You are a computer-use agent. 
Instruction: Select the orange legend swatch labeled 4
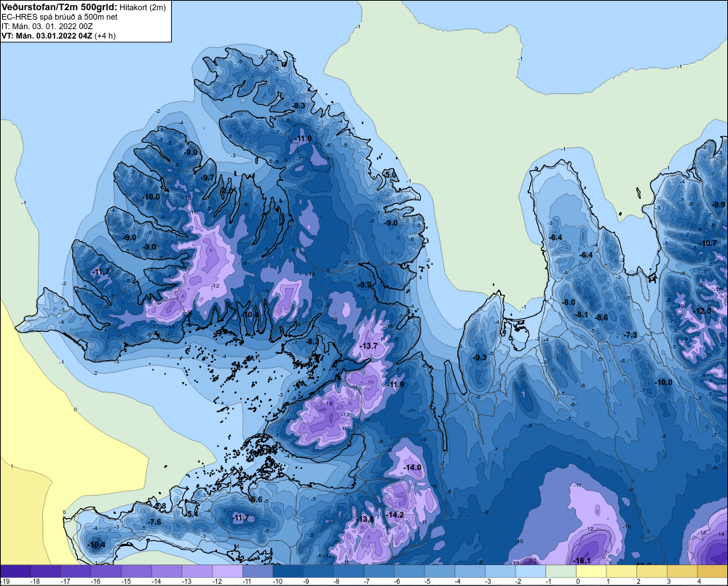pyautogui.click(x=712, y=571)
